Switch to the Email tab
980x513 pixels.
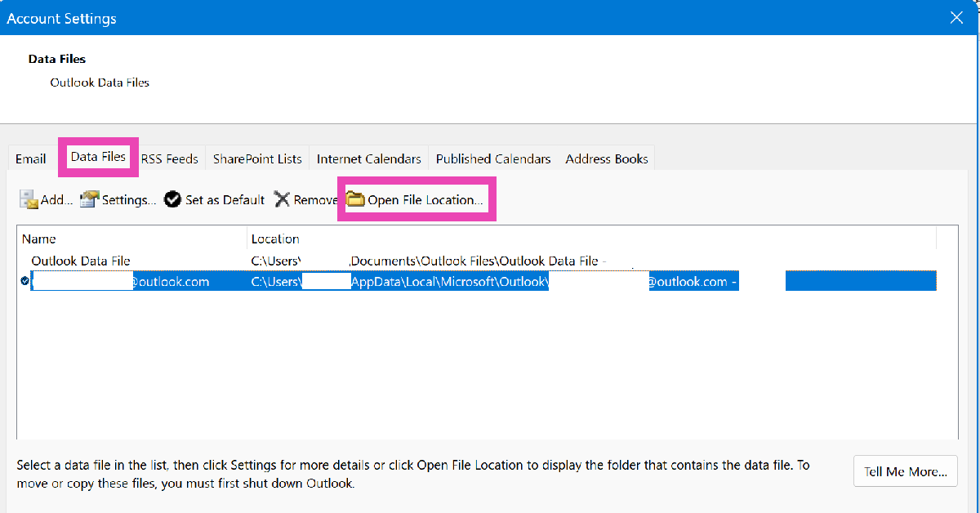[x=31, y=158]
